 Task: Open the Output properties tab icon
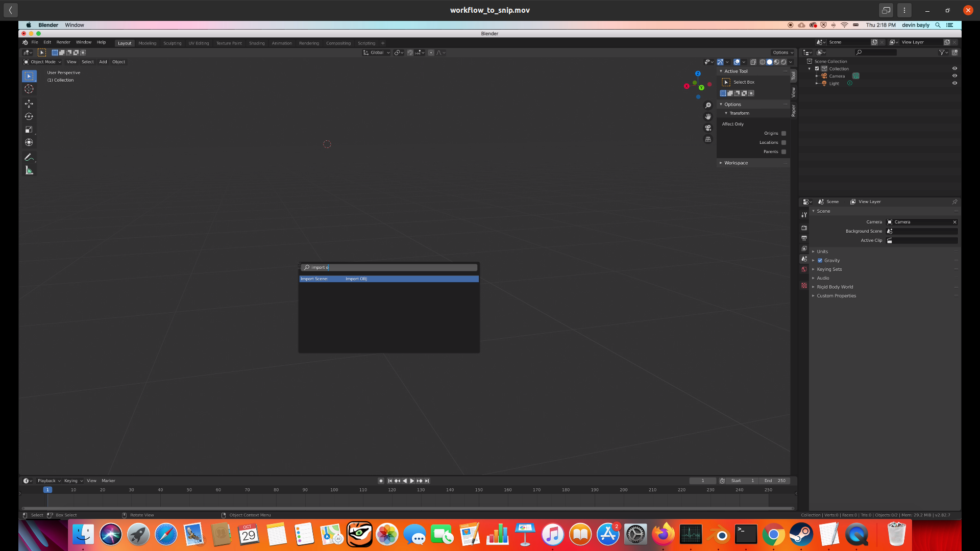tap(804, 238)
